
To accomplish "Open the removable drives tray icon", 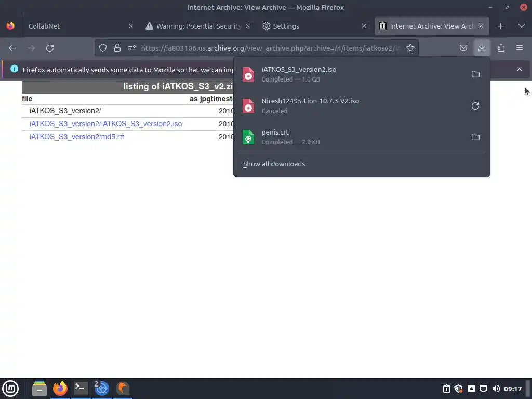I will [x=471, y=389].
